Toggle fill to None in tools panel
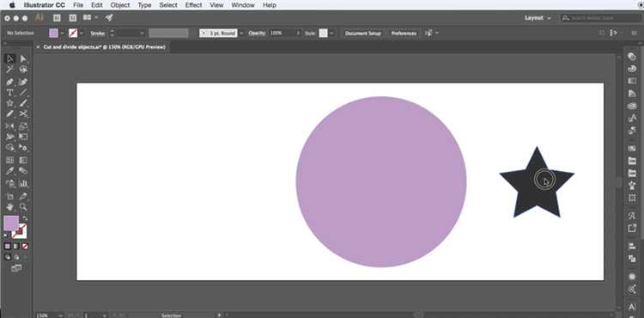Screen dimensions: 644x318 point(25,246)
